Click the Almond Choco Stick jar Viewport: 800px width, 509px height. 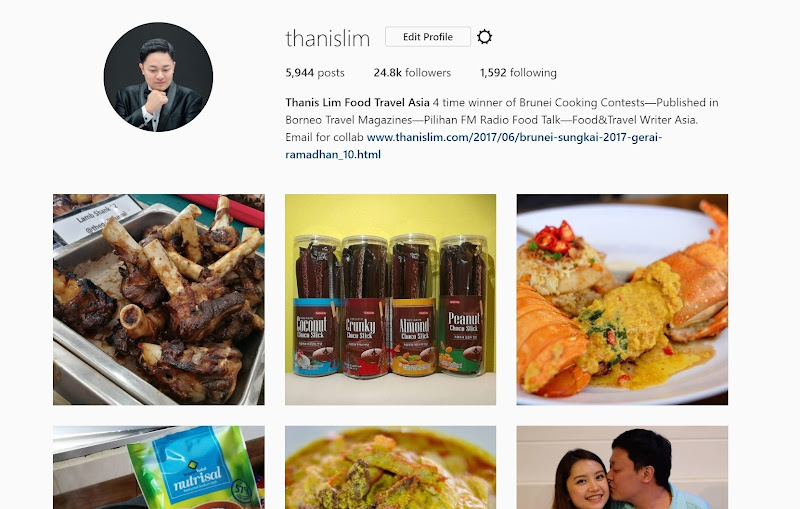[413, 306]
